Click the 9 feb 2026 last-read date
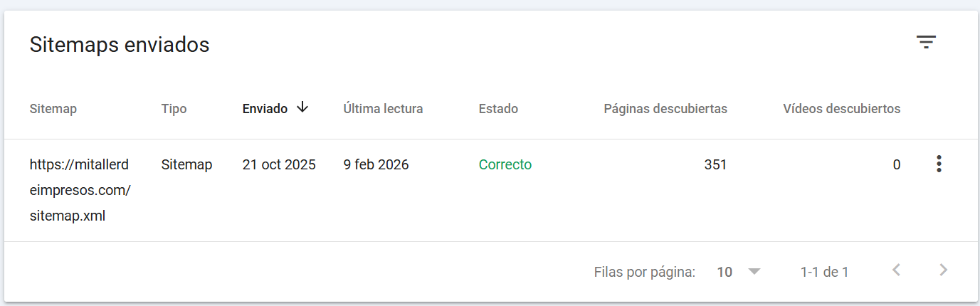980x306 pixels. (376, 165)
